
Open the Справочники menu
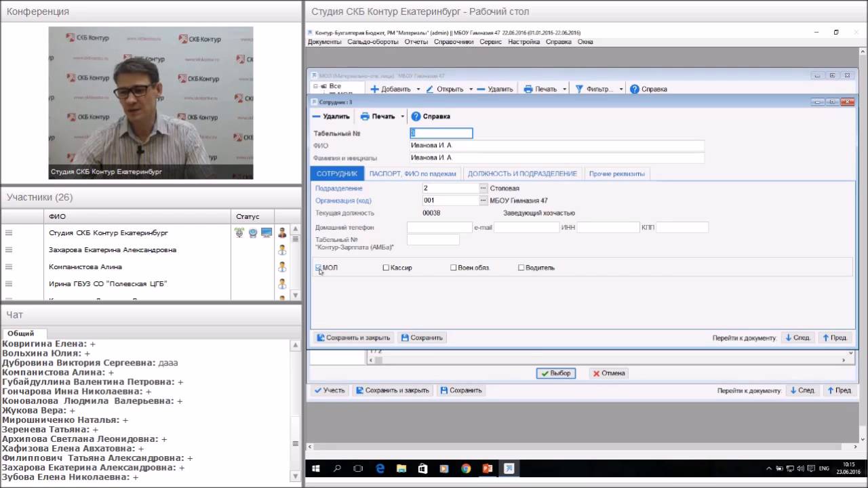454,41
